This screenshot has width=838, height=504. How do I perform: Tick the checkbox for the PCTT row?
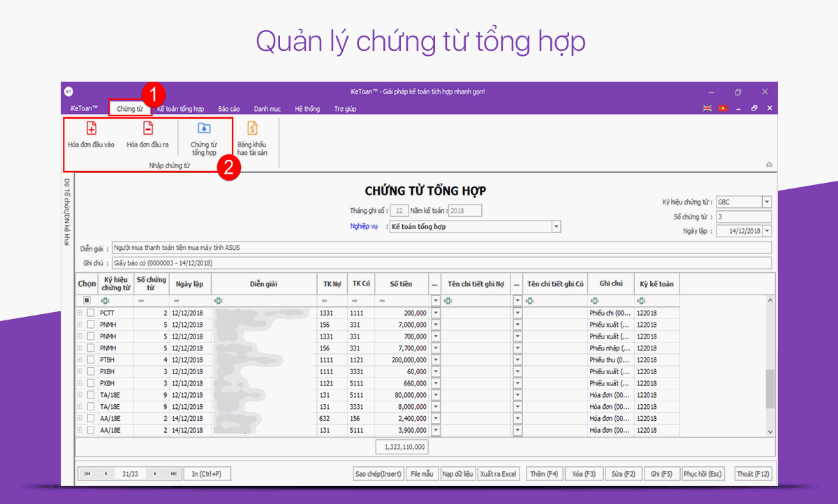(91, 313)
